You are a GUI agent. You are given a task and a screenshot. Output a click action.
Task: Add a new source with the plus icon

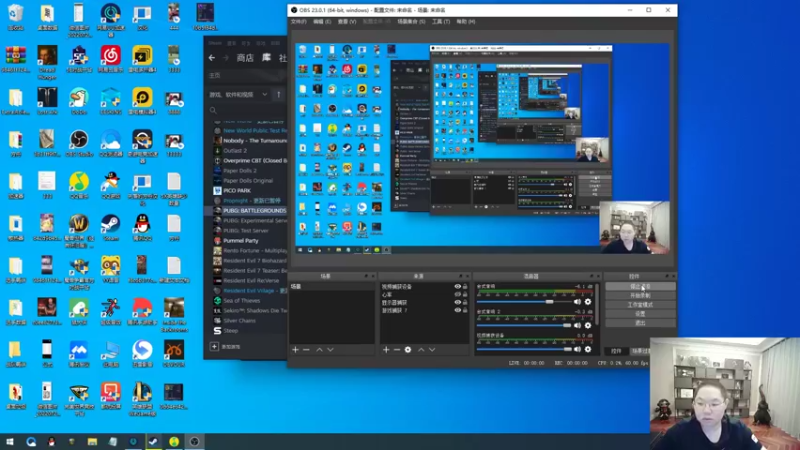(x=386, y=349)
